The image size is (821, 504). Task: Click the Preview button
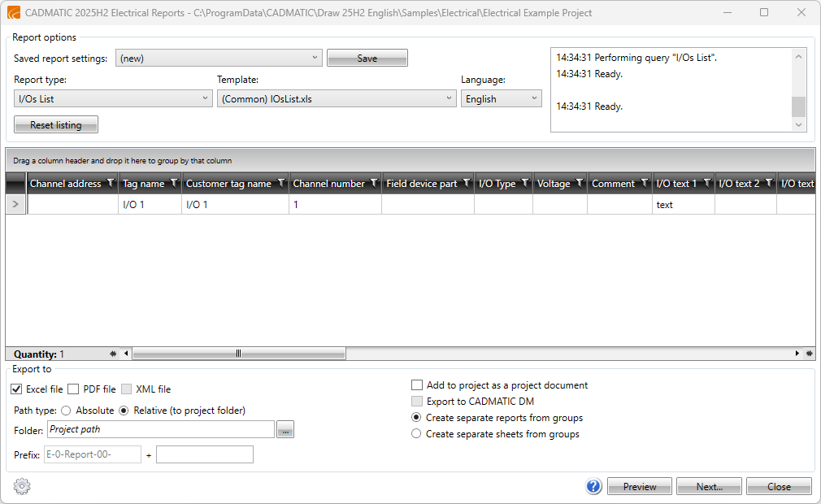[x=640, y=486]
